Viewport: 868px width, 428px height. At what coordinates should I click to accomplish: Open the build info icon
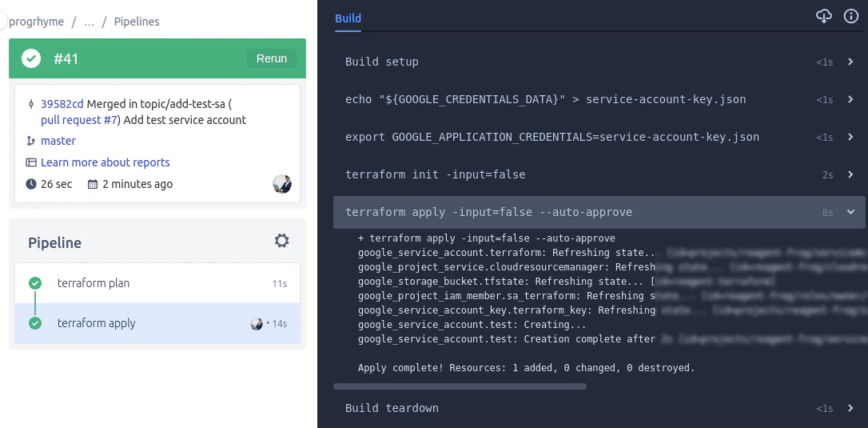[851, 16]
